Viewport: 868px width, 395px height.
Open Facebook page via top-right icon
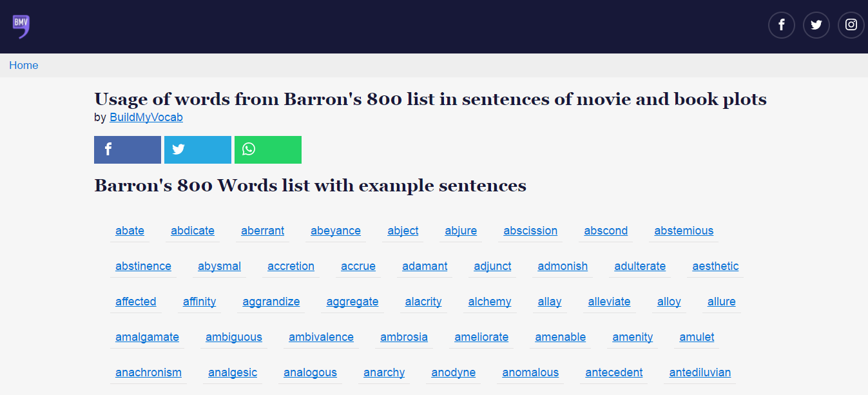[781, 24]
